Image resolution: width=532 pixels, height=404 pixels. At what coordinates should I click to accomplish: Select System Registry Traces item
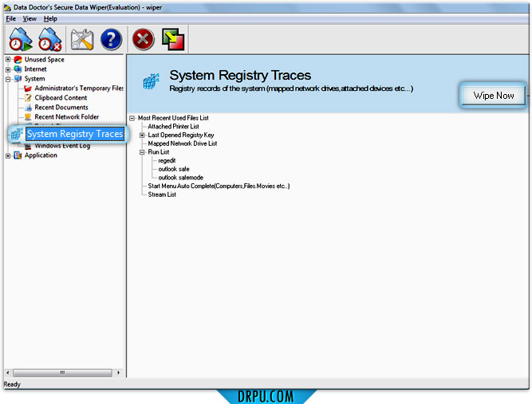[x=75, y=134]
